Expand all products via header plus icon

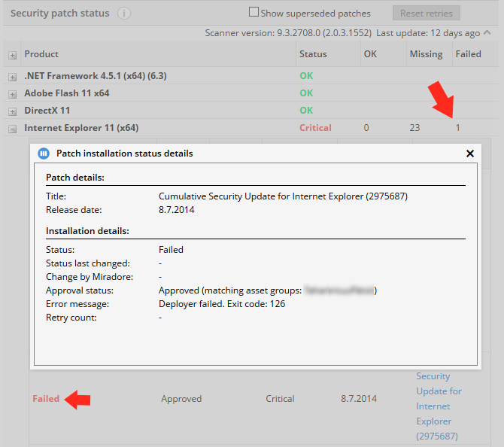[x=12, y=56]
